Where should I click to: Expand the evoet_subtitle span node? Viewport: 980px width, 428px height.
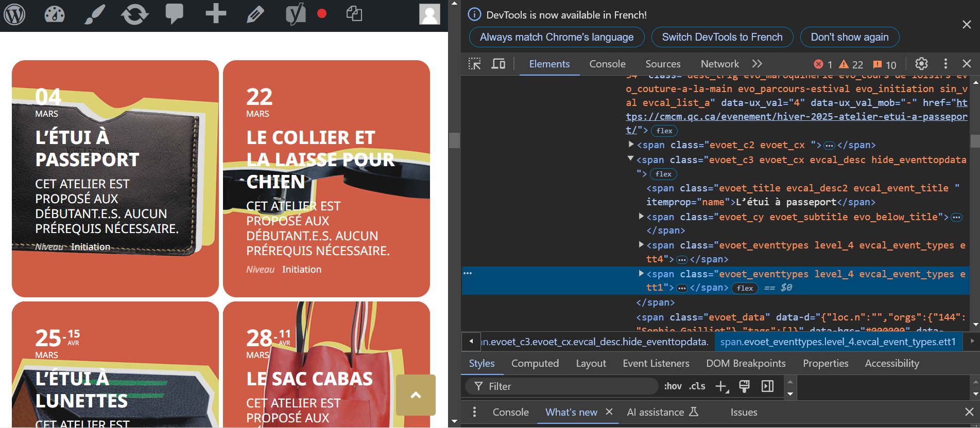pos(641,217)
